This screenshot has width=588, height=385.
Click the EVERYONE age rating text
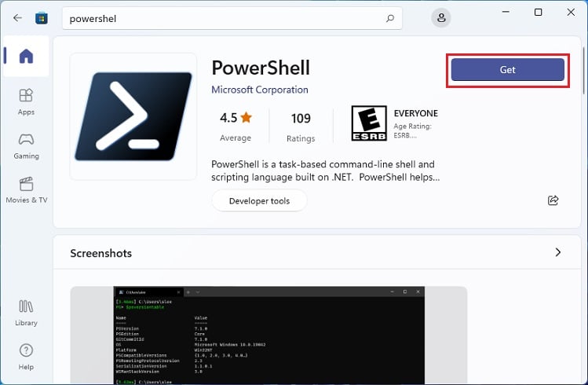click(x=416, y=113)
